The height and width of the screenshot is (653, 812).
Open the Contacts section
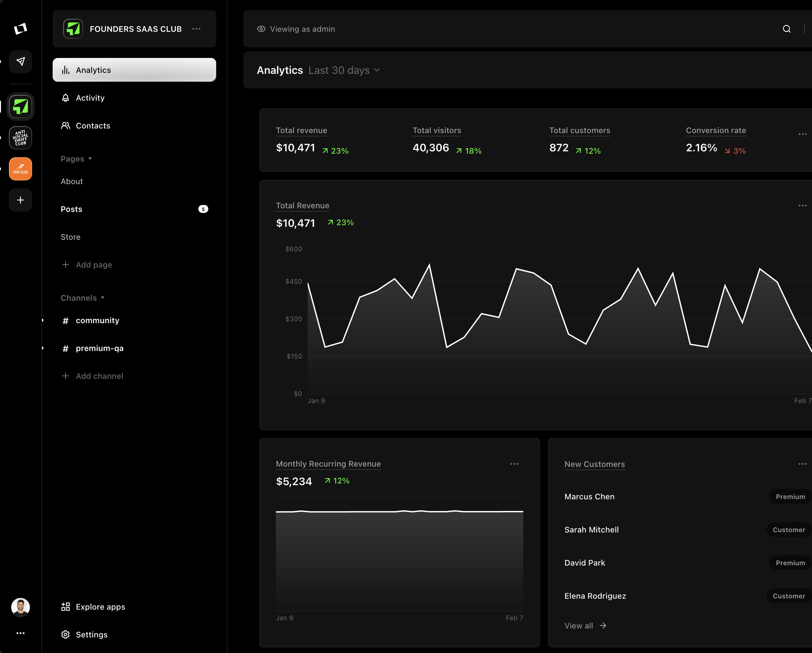(x=93, y=126)
